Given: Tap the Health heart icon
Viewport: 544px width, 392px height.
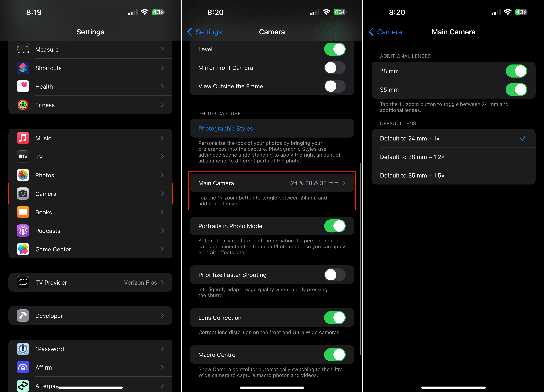Looking at the screenshot, I should [23, 86].
